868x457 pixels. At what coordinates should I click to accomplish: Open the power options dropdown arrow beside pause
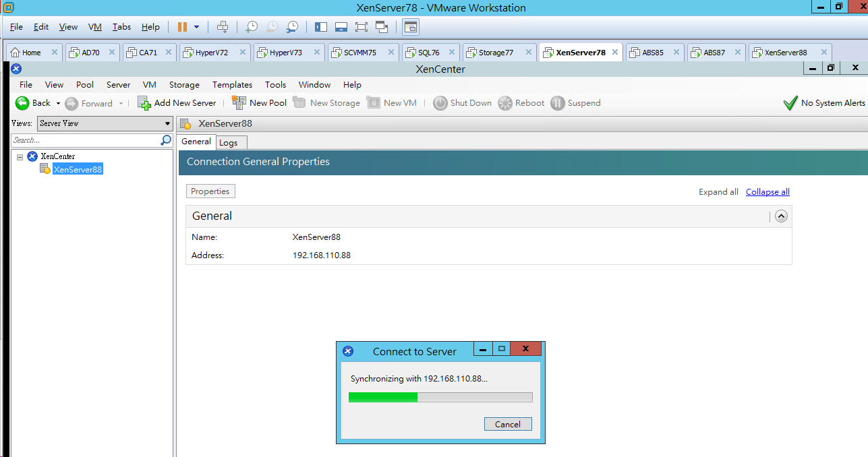(x=197, y=27)
